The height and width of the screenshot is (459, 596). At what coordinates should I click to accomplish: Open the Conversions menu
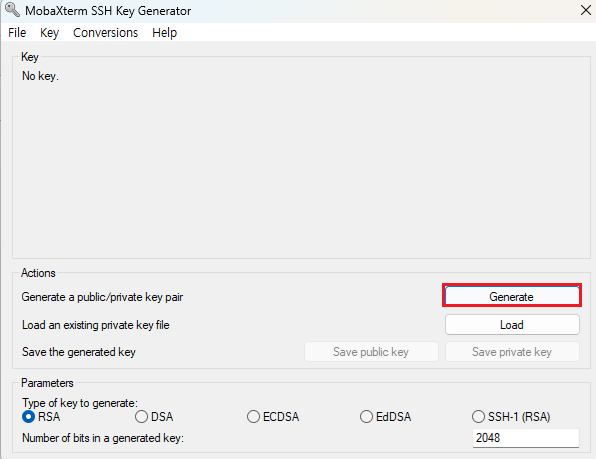(105, 33)
